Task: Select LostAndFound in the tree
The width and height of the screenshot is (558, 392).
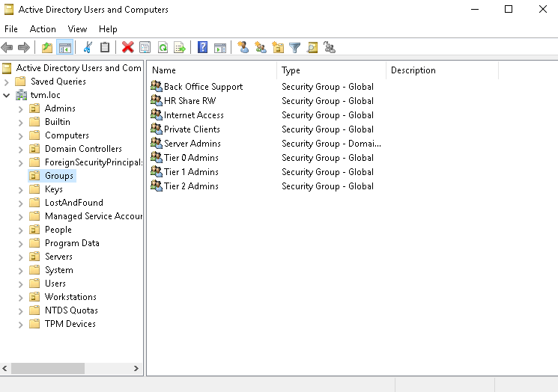Action: click(x=73, y=203)
